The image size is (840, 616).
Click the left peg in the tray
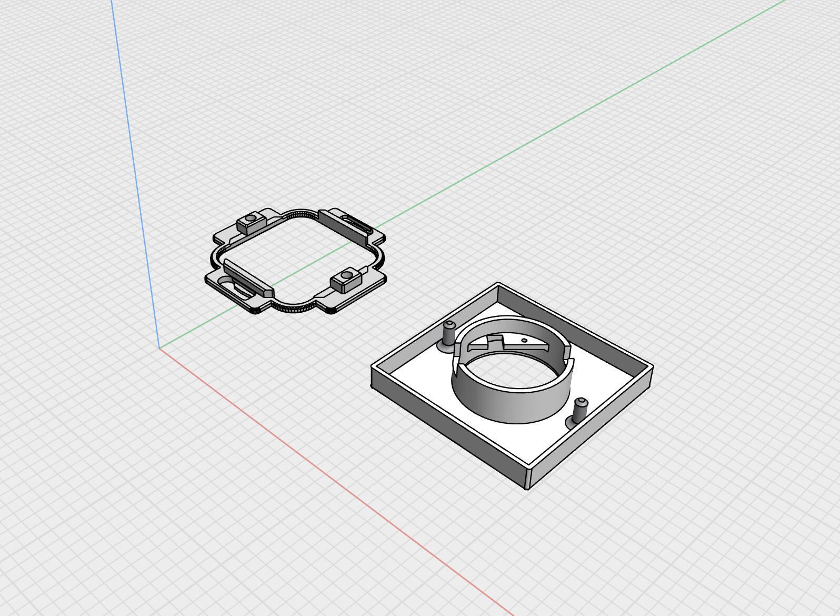coord(448,332)
